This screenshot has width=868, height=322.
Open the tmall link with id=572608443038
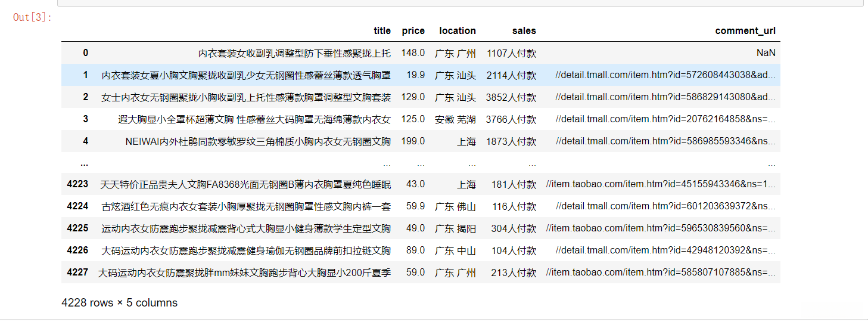665,75
